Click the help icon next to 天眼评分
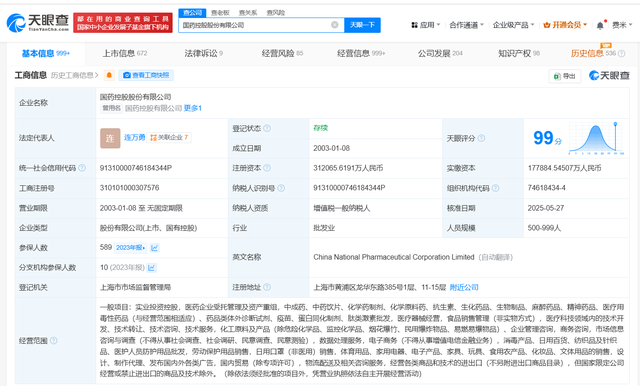 481,138
